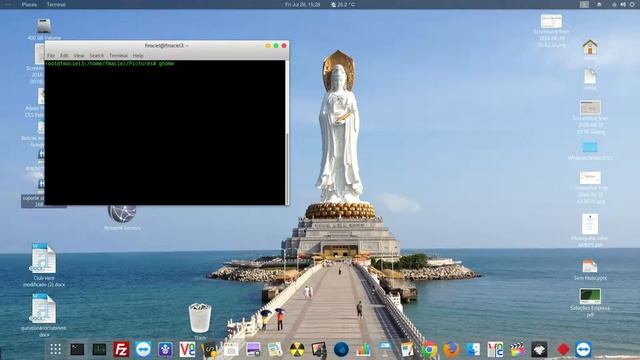Click inside the terminal command area
The width and height of the screenshot is (640, 360).
click(165, 133)
